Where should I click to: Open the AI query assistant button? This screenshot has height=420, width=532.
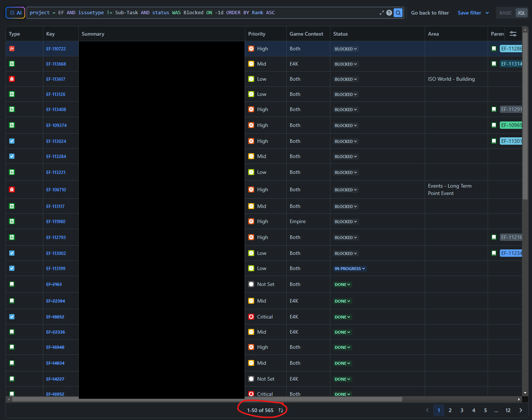click(x=15, y=13)
